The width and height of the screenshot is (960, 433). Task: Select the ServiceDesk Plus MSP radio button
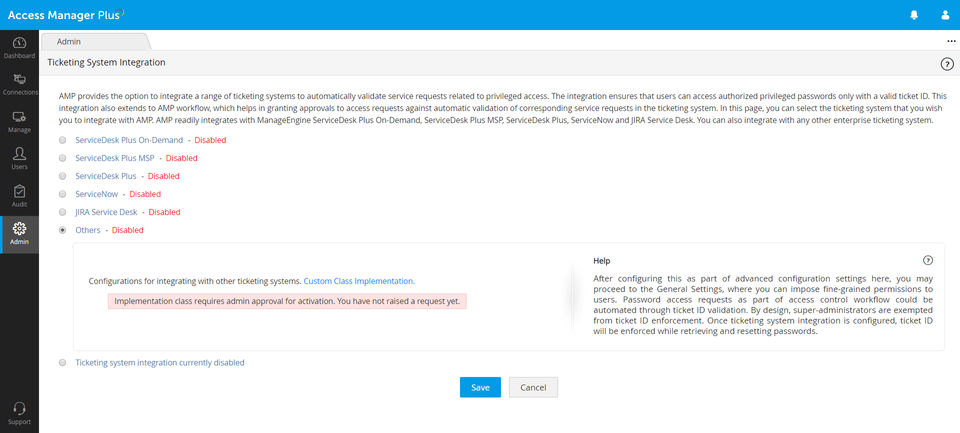click(62, 158)
